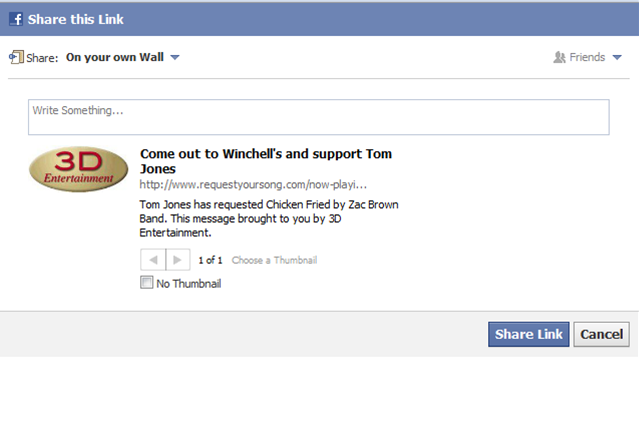This screenshot has width=639, height=437.
Task: Go to the next thumbnail with the right arrow
Action: [177, 260]
